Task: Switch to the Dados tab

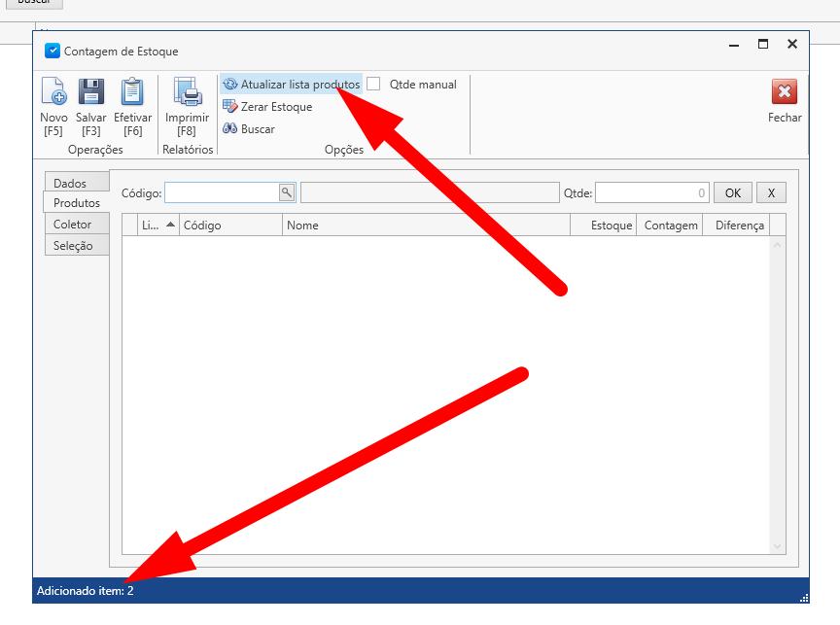Action: tap(70, 183)
